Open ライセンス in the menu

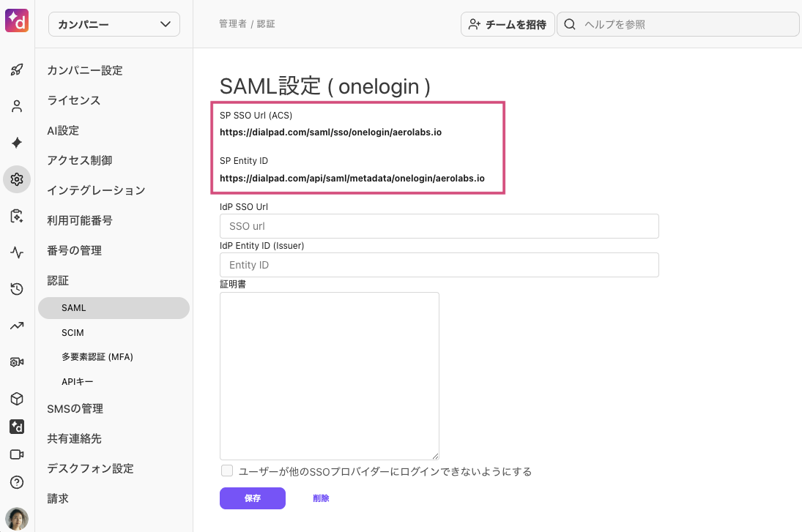pos(74,101)
